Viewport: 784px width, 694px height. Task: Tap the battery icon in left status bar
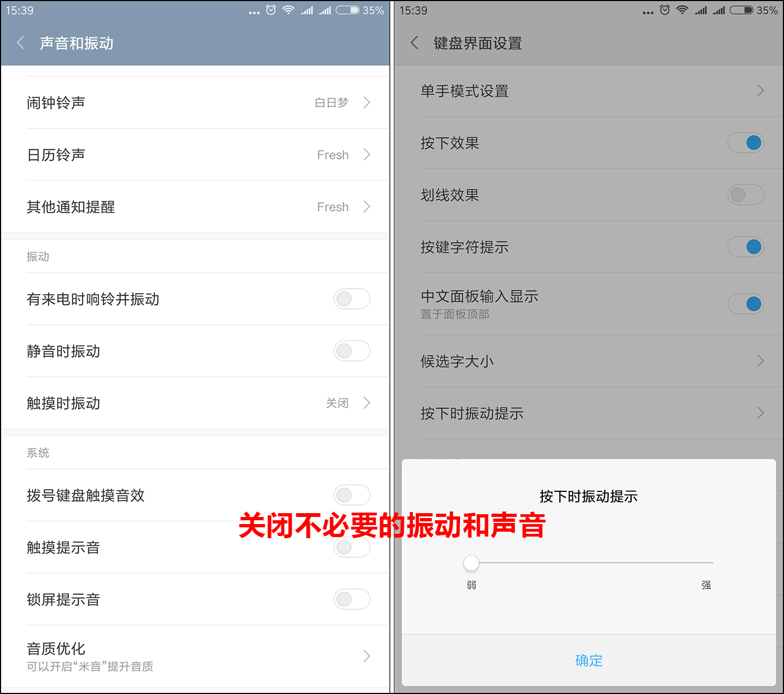(x=347, y=10)
